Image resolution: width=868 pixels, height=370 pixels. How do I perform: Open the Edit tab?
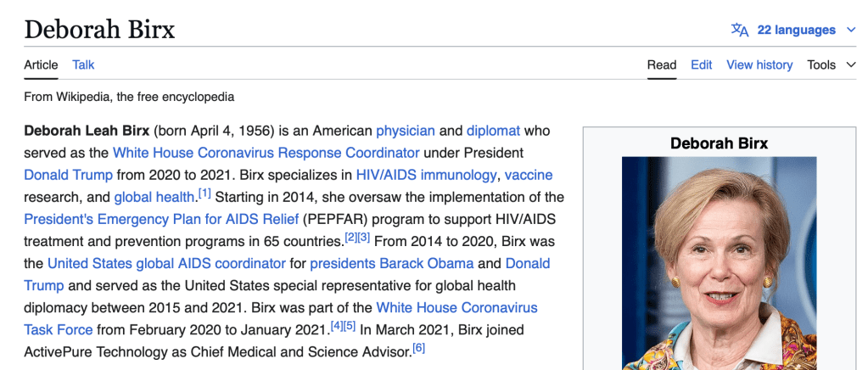pos(701,64)
